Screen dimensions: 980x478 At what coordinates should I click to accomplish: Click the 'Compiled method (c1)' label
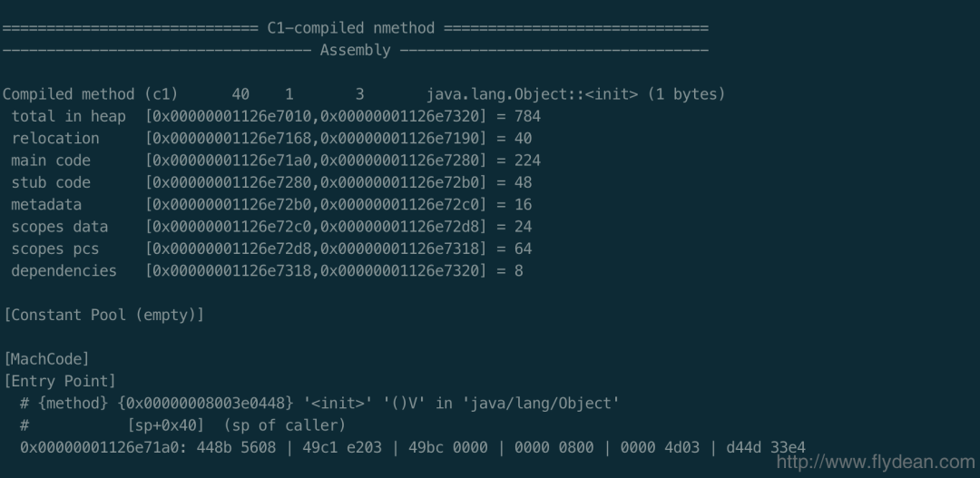tap(90, 94)
